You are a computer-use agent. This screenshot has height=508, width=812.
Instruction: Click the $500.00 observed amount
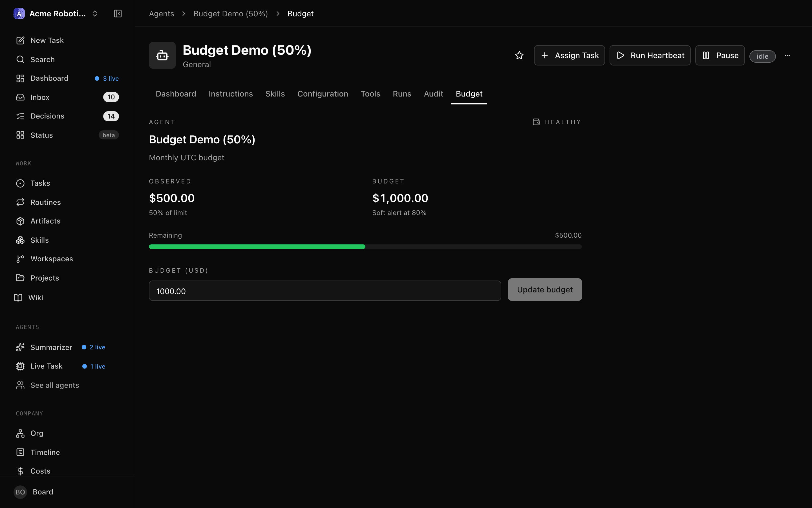tap(172, 198)
